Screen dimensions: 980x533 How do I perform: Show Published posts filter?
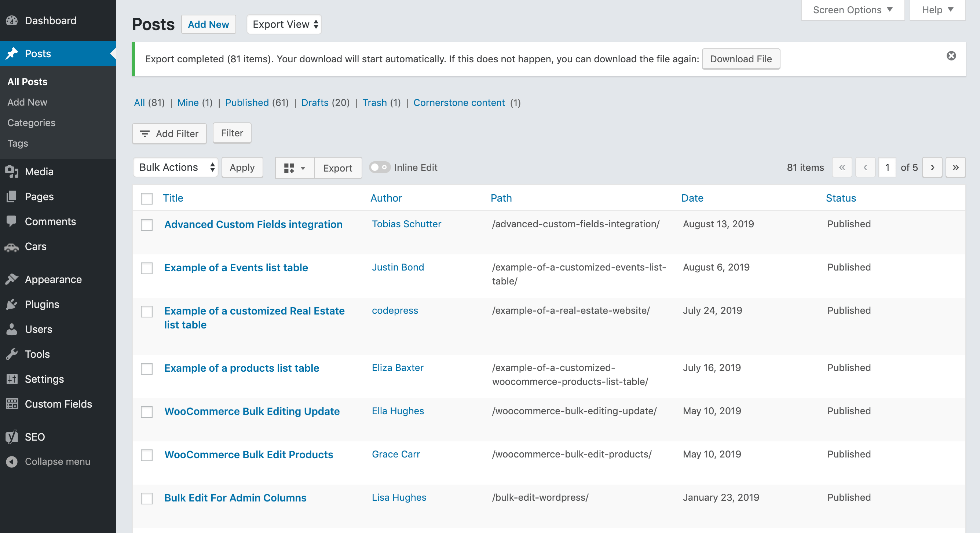pyautogui.click(x=247, y=103)
